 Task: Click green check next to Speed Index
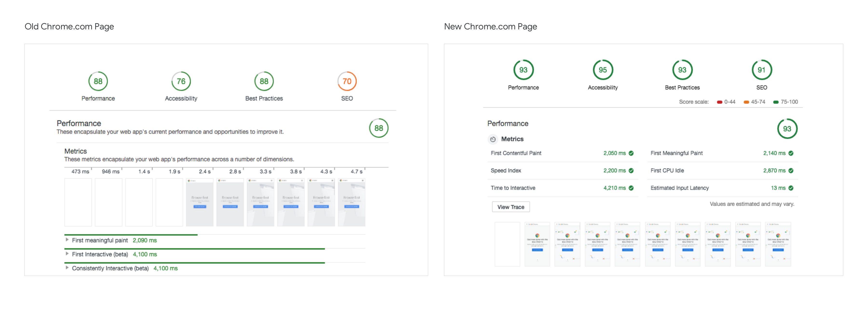point(631,171)
